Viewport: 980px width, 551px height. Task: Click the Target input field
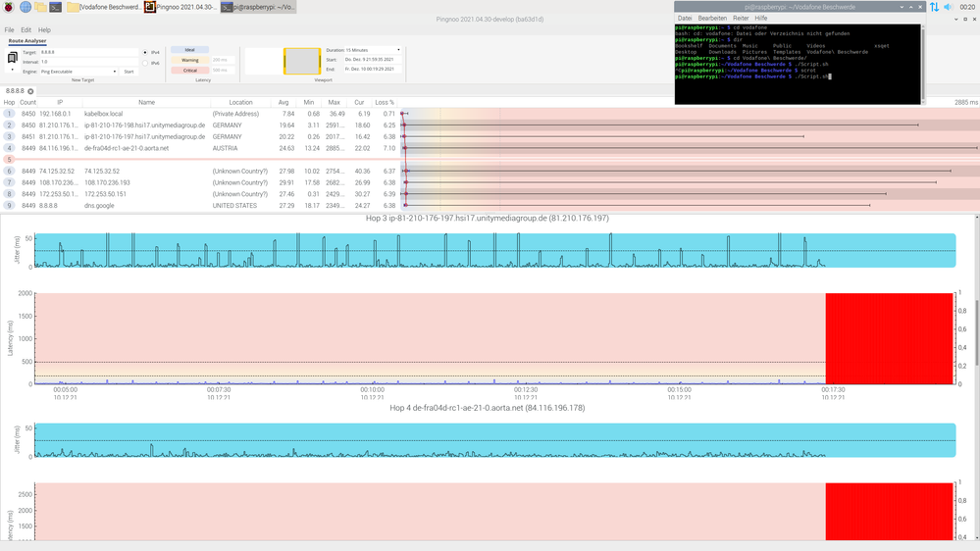86,52
